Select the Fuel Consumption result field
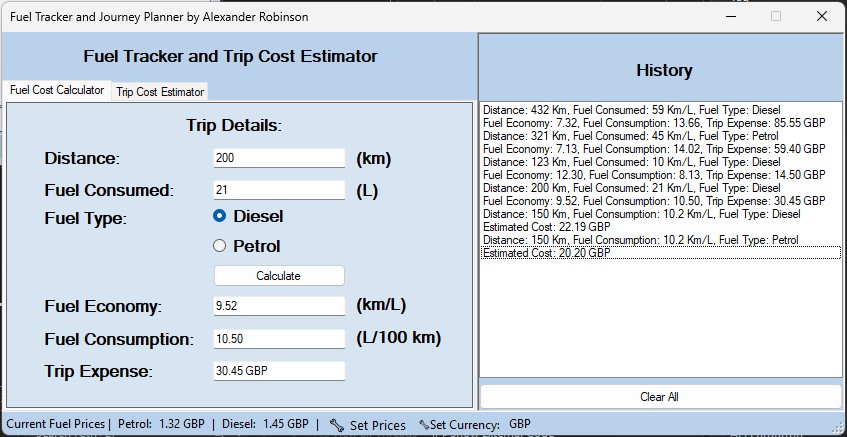Viewport: 847px width, 437px height. [x=279, y=339]
